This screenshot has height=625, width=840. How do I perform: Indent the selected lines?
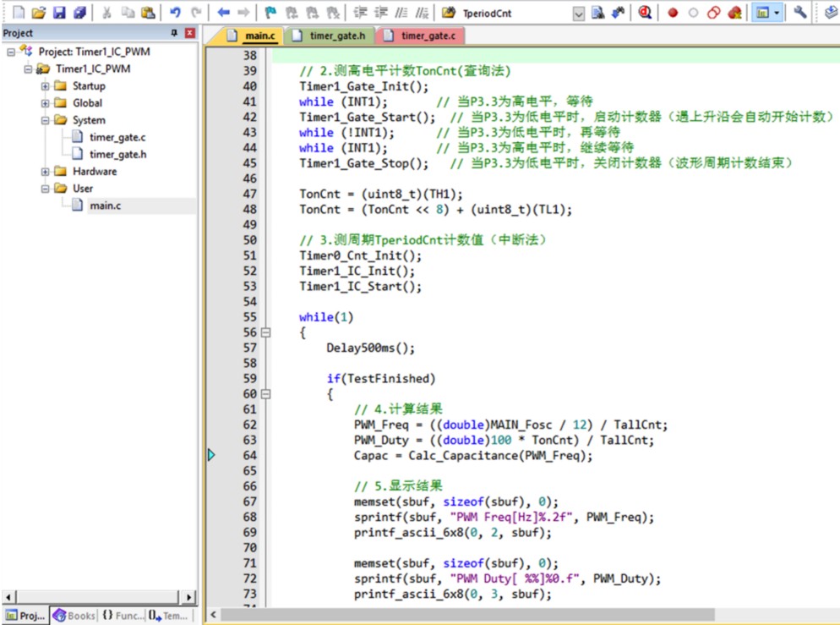(361, 13)
